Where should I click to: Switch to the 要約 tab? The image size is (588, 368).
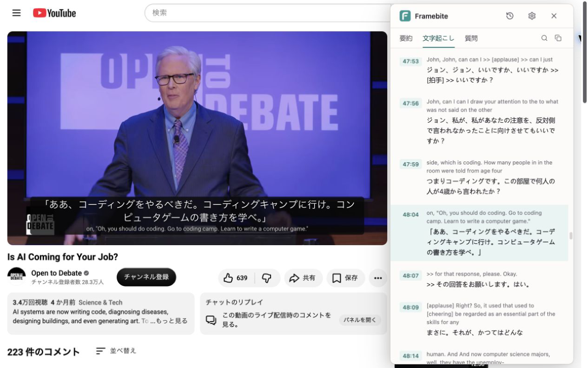coord(406,38)
